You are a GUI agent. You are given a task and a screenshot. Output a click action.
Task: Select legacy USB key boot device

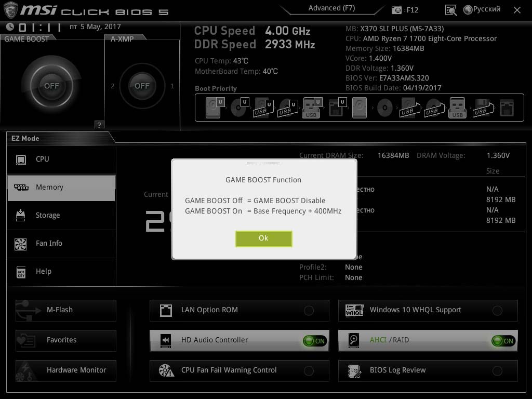[457, 108]
